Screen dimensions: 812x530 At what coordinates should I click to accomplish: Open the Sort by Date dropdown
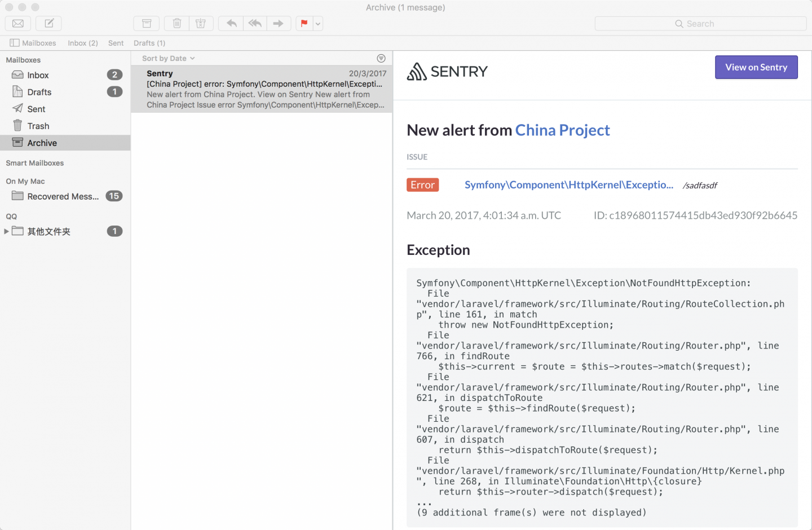tap(168, 58)
